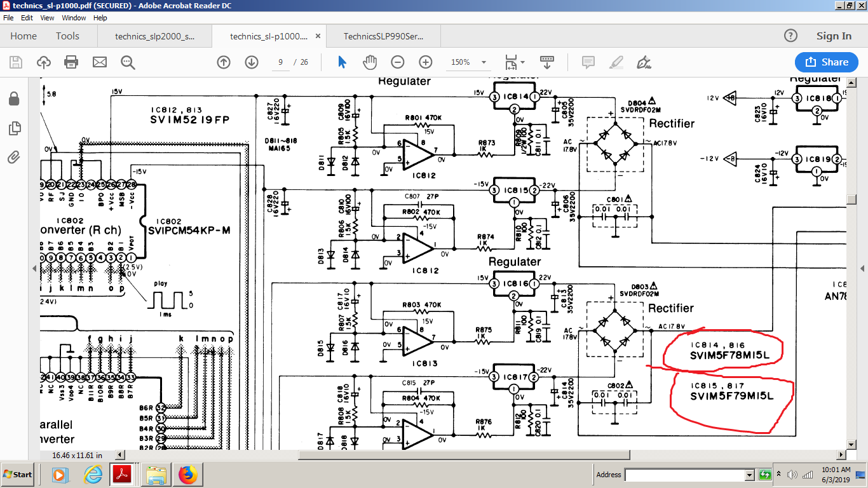Add a comment with sticky note icon
This screenshot has width=868, height=488.
tap(588, 62)
